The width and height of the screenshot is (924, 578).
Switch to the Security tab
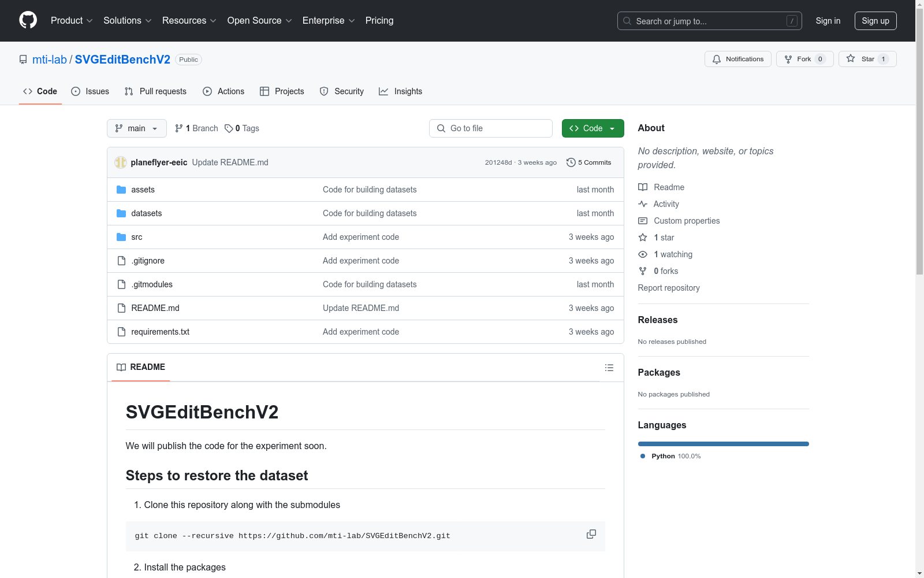342,91
